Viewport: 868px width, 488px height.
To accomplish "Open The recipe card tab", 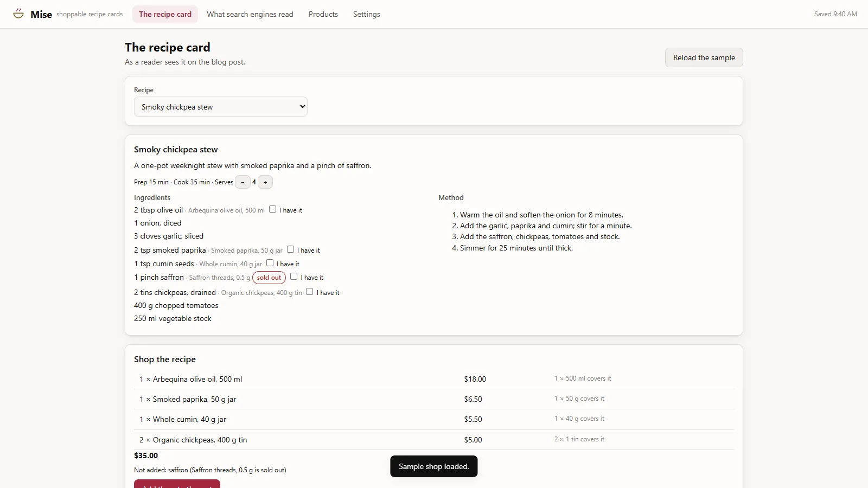I will click(165, 14).
